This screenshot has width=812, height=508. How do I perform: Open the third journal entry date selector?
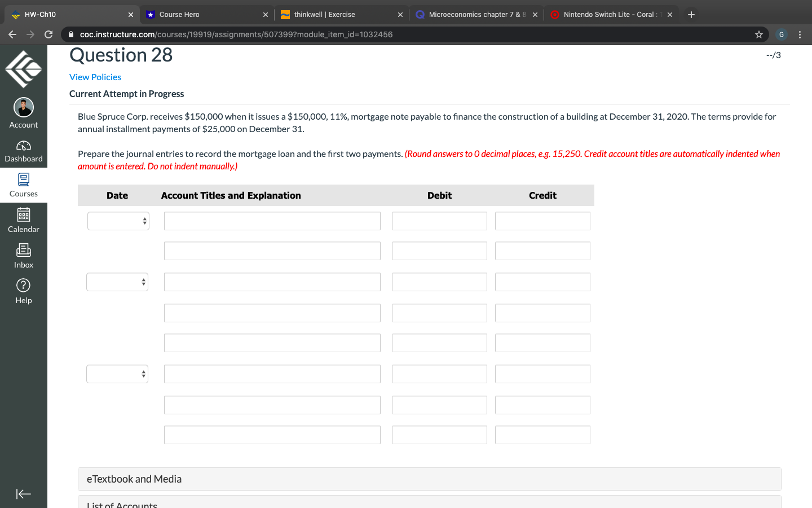click(x=117, y=374)
